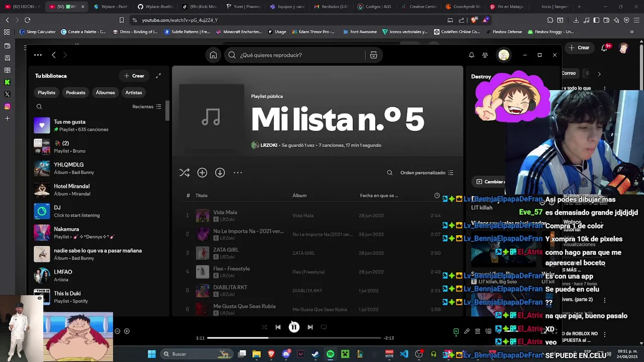The width and height of the screenshot is (644, 362).
Task: Open LRZOKI profile link under playlist title
Action: (x=269, y=145)
